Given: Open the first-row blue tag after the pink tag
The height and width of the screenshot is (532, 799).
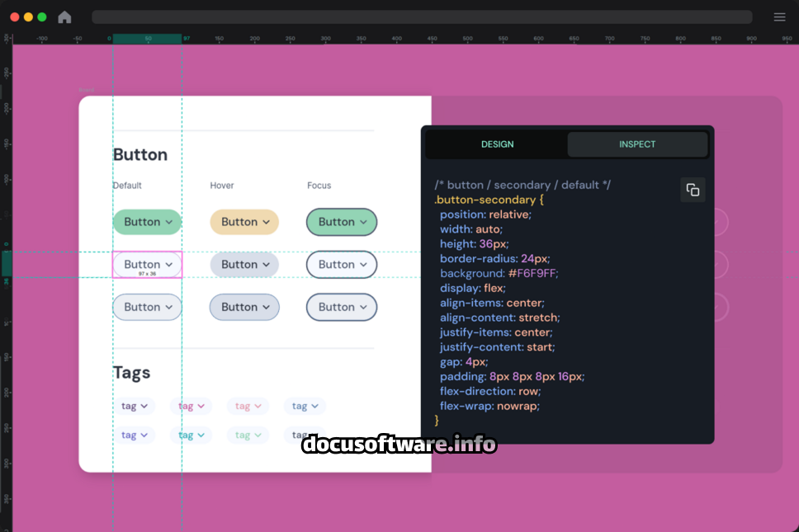Looking at the screenshot, I should 305,407.
